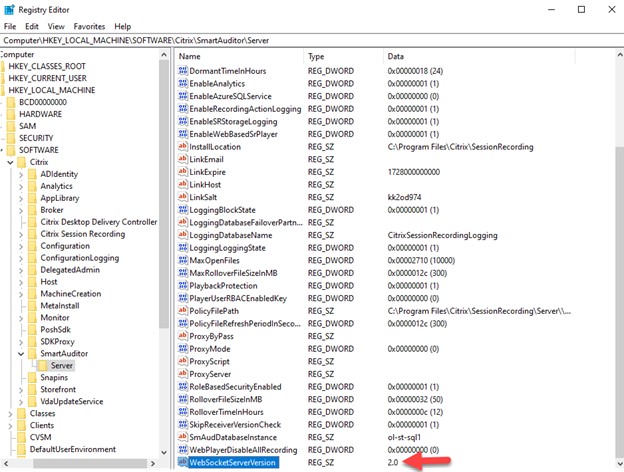Screen dimensions: 624x472
Task: Click the string icon of InstallLocation
Action: [183, 146]
